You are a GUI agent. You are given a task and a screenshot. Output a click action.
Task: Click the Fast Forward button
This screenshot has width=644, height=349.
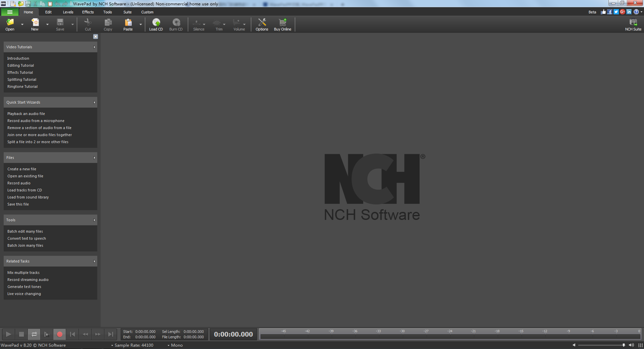click(98, 334)
